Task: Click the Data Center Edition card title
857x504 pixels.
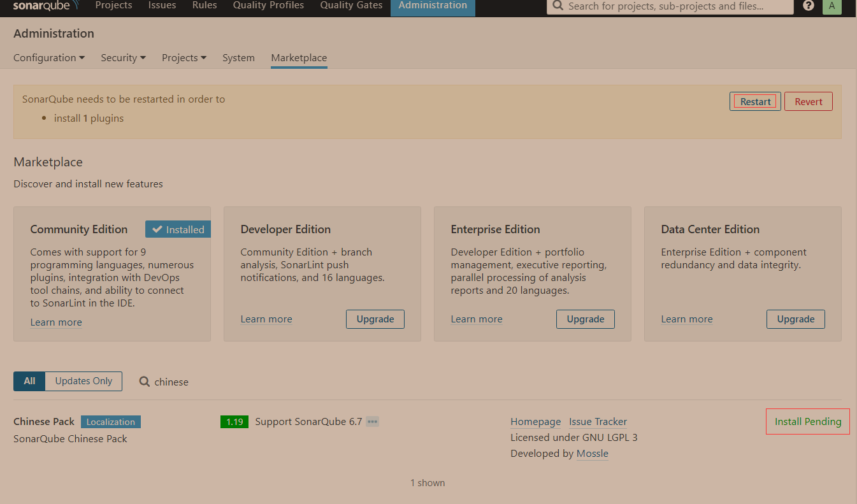Action: click(710, 229)
